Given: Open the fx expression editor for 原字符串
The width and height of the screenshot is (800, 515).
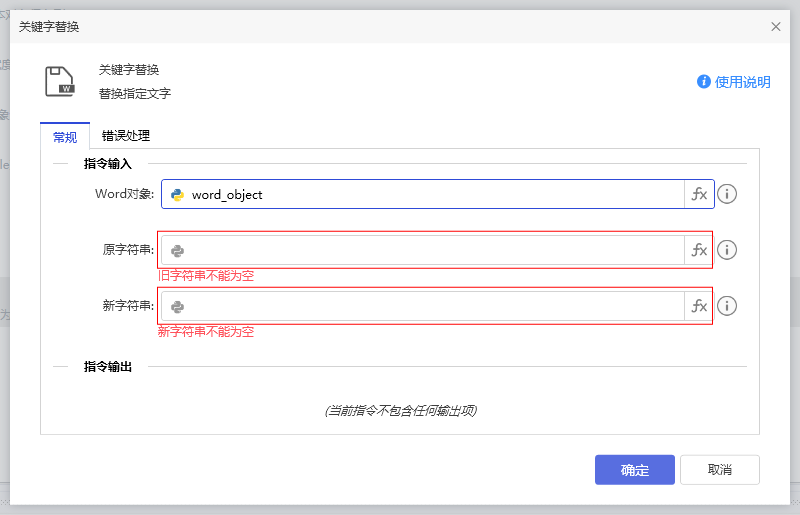Looking at the screenshot, I should (x=699, y=250).
